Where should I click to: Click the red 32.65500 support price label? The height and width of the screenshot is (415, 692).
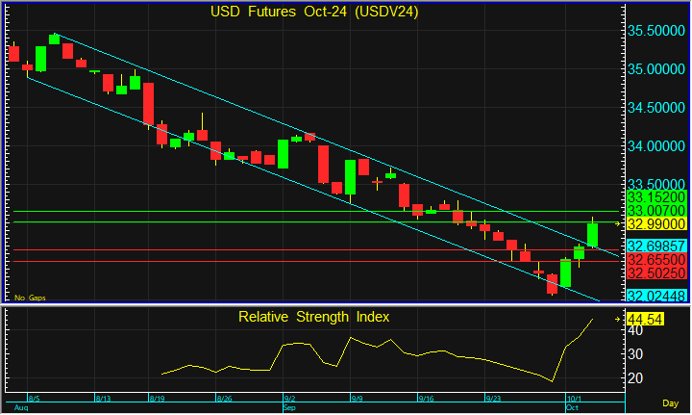[656, 259]
